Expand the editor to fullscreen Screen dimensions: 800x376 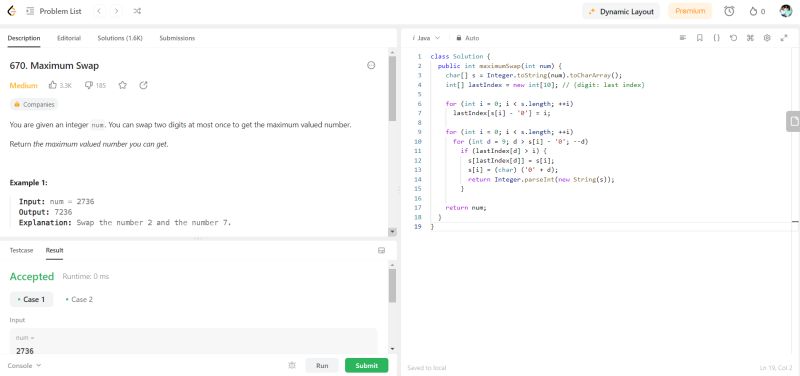click(784, 38)
